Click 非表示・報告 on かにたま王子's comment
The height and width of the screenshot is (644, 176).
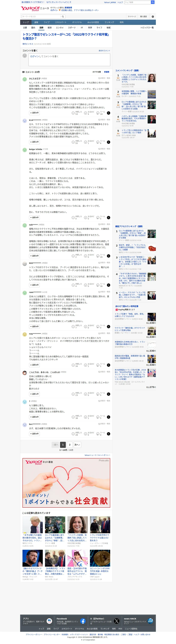[x=104, y=78]
